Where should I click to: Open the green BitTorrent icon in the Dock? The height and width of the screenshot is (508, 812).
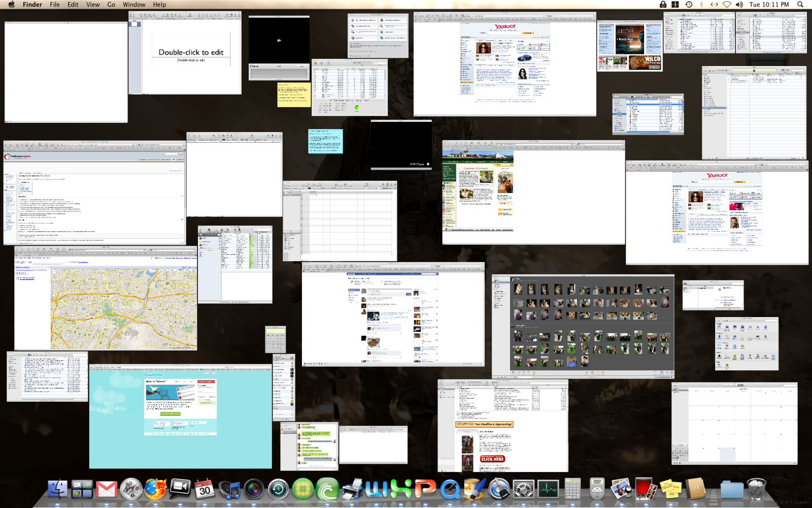(x=327, y=489)
